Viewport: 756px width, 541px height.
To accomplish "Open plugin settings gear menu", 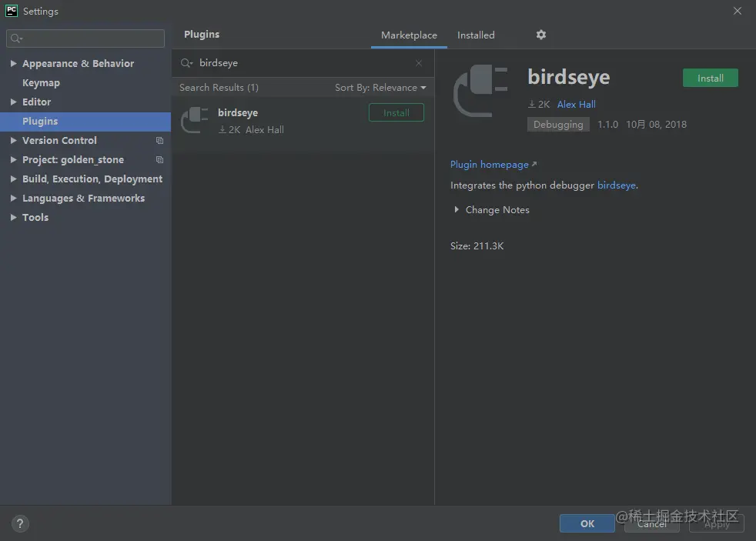I will tap(541, 35).
